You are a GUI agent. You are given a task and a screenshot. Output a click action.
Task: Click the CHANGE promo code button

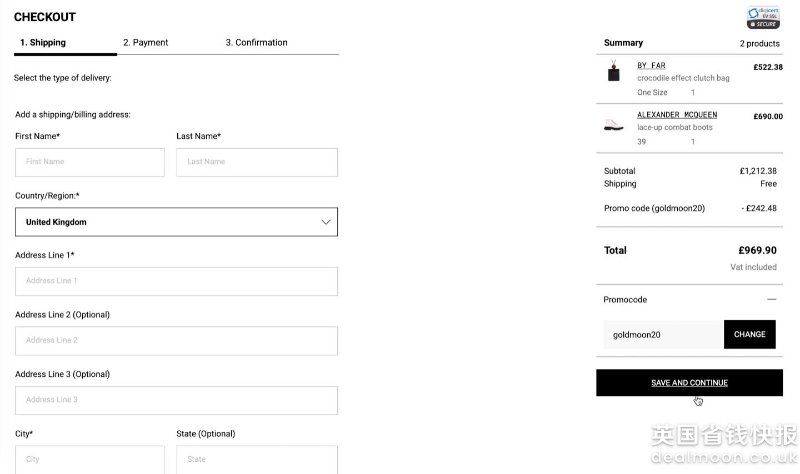[749, 334]
